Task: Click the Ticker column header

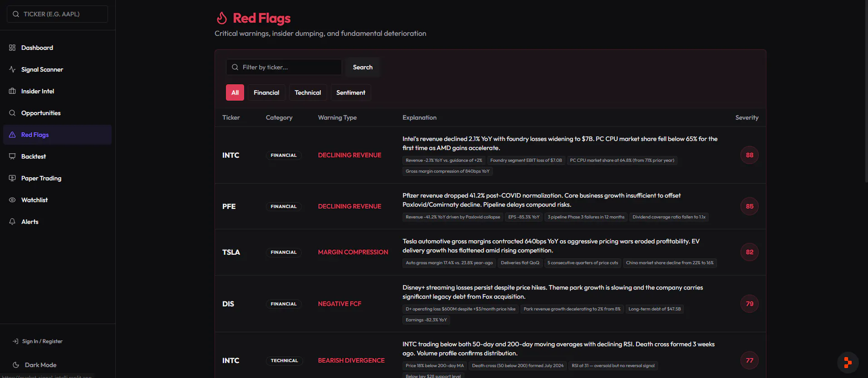Action: [231, 117]
